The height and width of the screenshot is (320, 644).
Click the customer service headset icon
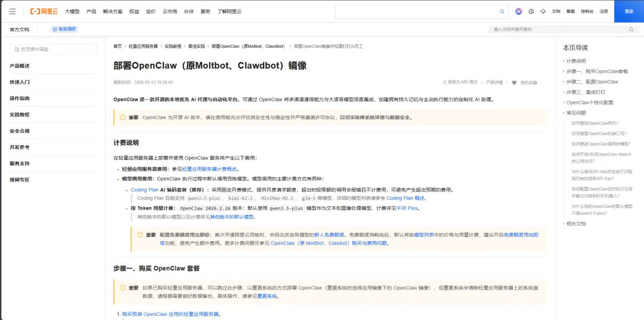[x=543, y=11]
